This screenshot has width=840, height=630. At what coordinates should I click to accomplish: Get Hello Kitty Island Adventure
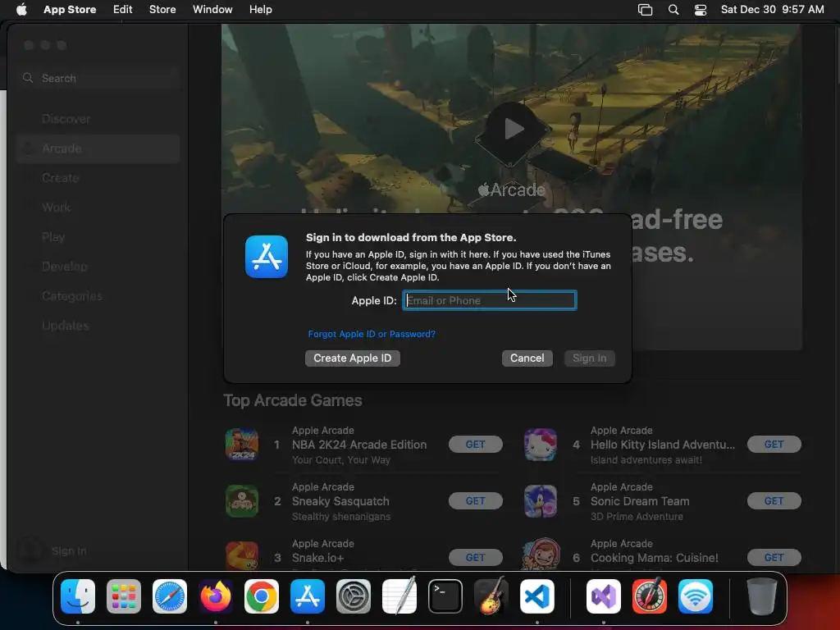[x=774, y=444]
